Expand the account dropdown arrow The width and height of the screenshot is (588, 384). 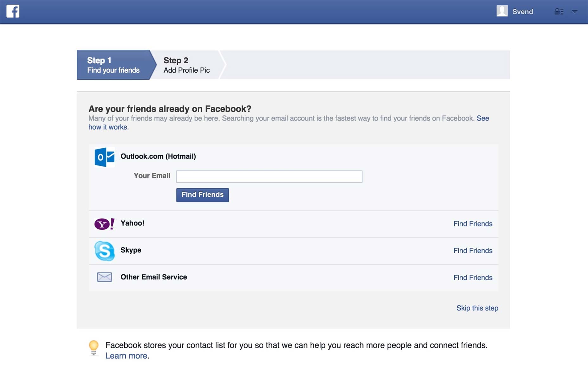coord(575,11)
